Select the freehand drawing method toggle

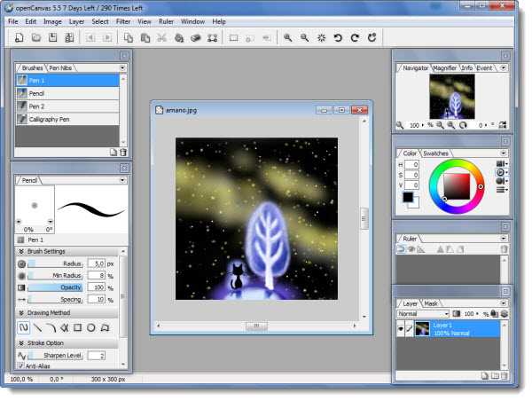(x=23, y=327)
